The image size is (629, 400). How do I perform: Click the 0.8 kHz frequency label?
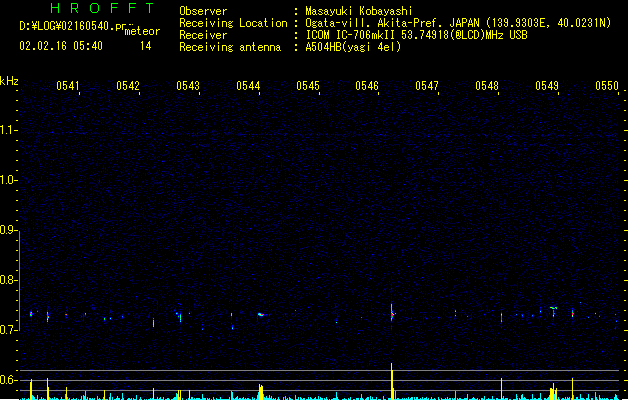8,280
